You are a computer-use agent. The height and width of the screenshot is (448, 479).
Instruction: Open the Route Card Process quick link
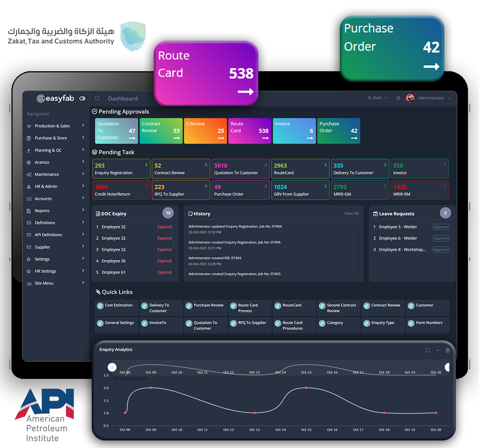(249, 308)
